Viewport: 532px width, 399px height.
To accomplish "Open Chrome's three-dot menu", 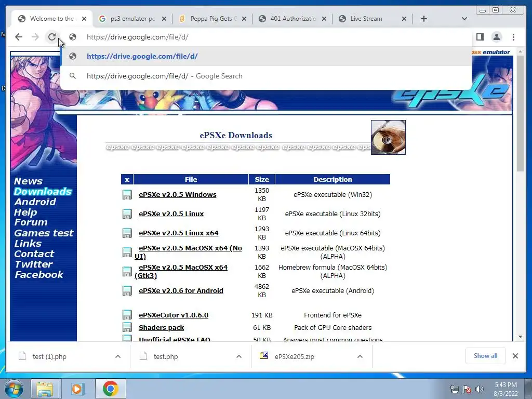I will click(x=513, y=37).
